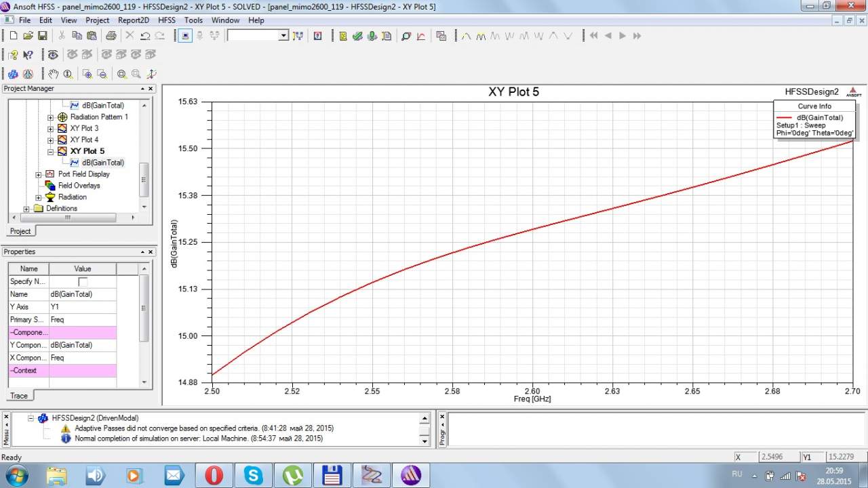Click the Opera browser taskbar icon
The height and width of the screenshot is (488, 868).
(214, 475)
